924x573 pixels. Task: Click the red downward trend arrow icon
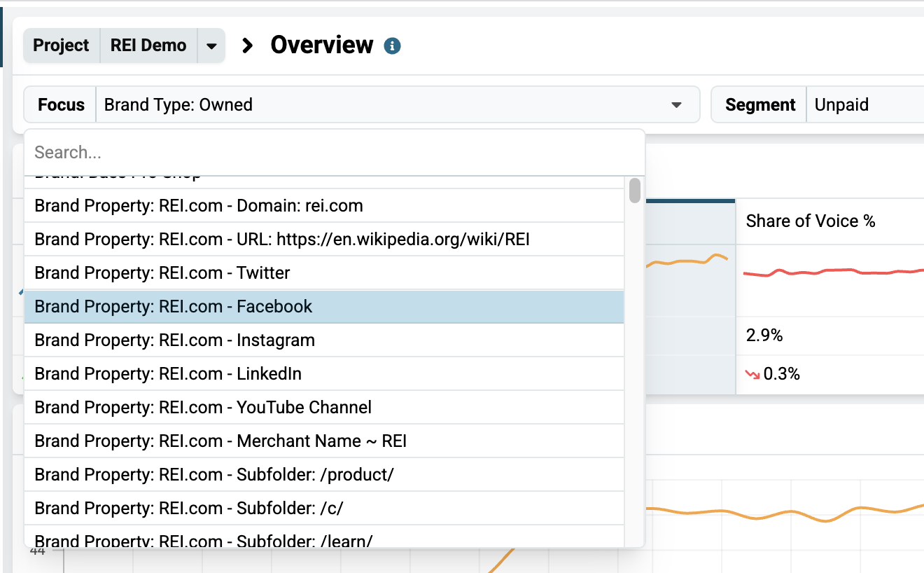pos(753,375)
